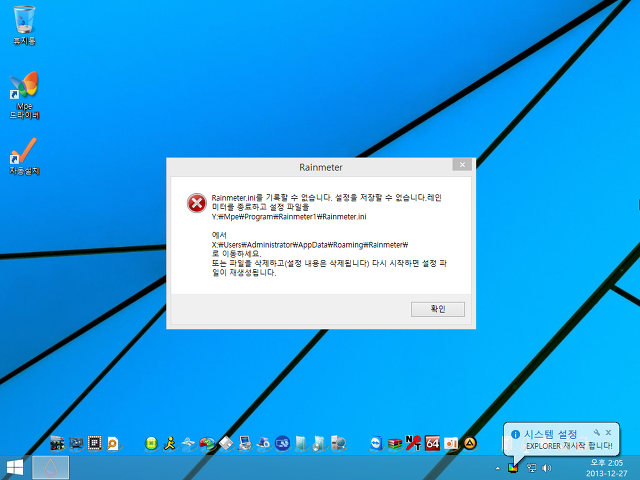This screenshot has height=480, width=640.
Task: Click the EXPLORER 재시작 합니다 balloon message
Action: pos(569,446)
